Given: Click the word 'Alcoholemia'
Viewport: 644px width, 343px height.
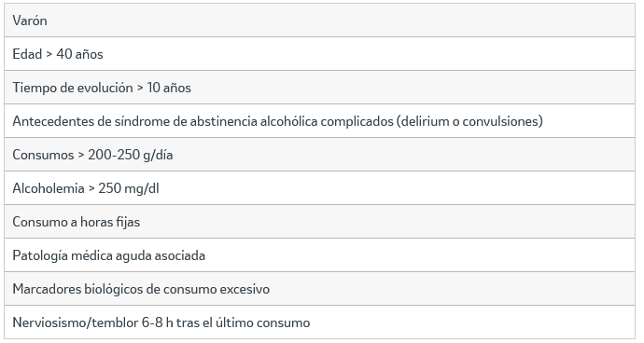Looking at the screenshot, I should coord(49,188).
